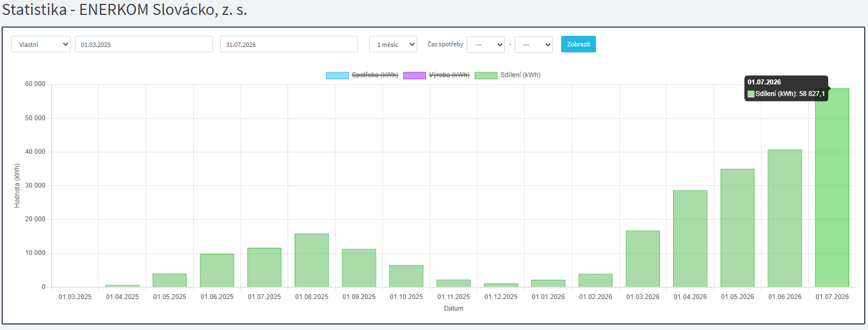Click the green Sdílení legend color box
The image size is (868, 330).
point(486,76)
